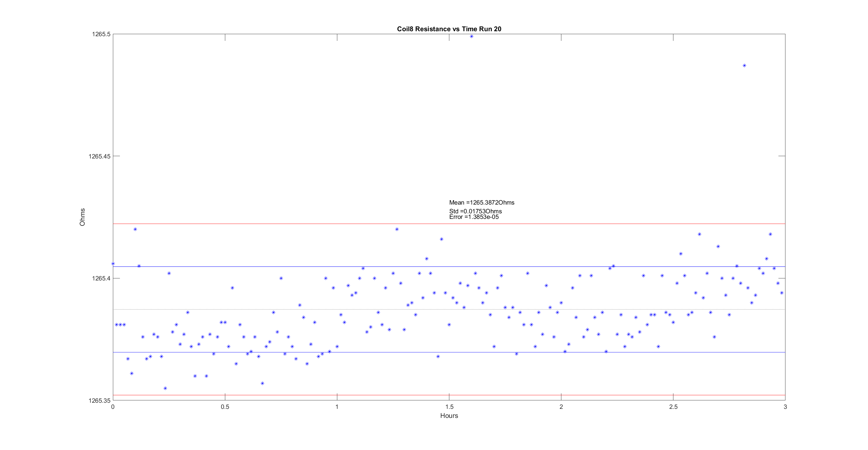Image resolution: width=868 pixels, height=450 pixels.
Task: Select the outlier data point near 2.8 hours
Action: [x=744, y=66]
